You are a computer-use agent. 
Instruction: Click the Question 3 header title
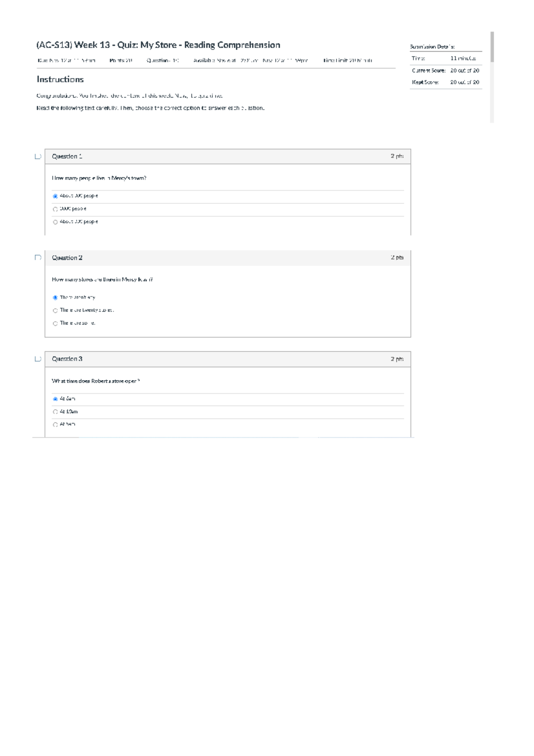click(67, 359)
